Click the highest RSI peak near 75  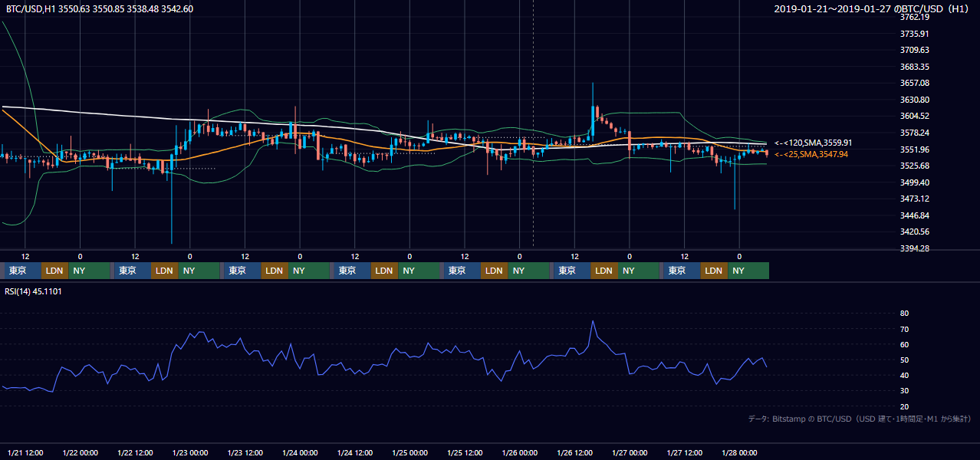pos(593,321)
